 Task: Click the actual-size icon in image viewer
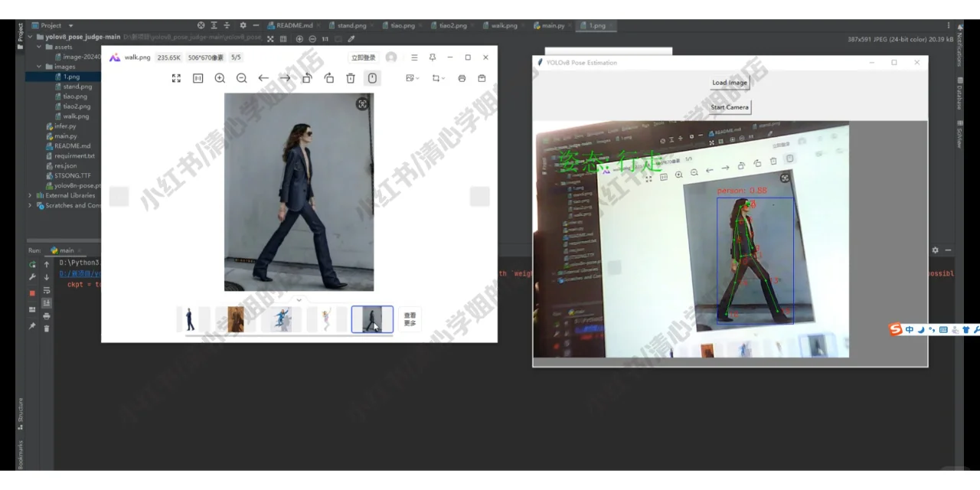198,78
